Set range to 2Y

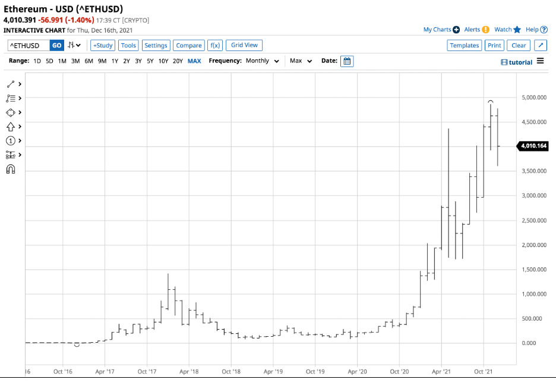tap(127, 61)
